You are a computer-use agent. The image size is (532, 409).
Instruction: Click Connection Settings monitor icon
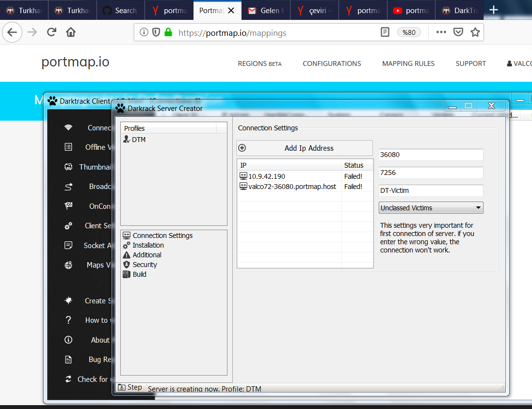pos(127,236)
